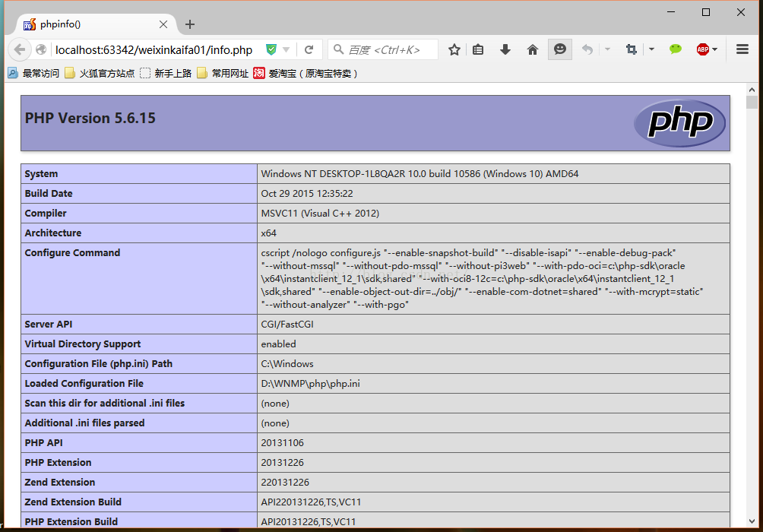
Task: Click the screenshot crop tool icon
Action: tap(631, 49)
